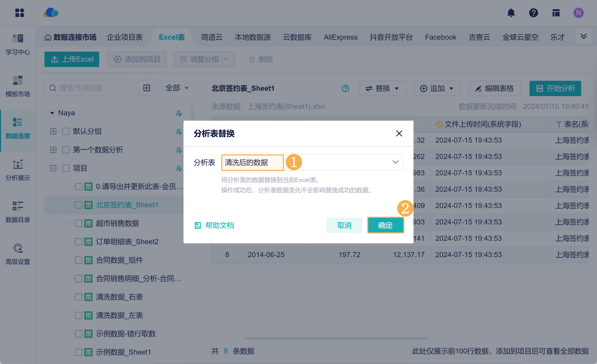Image resolution: width=597 pixels, height=364 pixels.
Task: Open the apps grid icon
Action: point(20,13)
